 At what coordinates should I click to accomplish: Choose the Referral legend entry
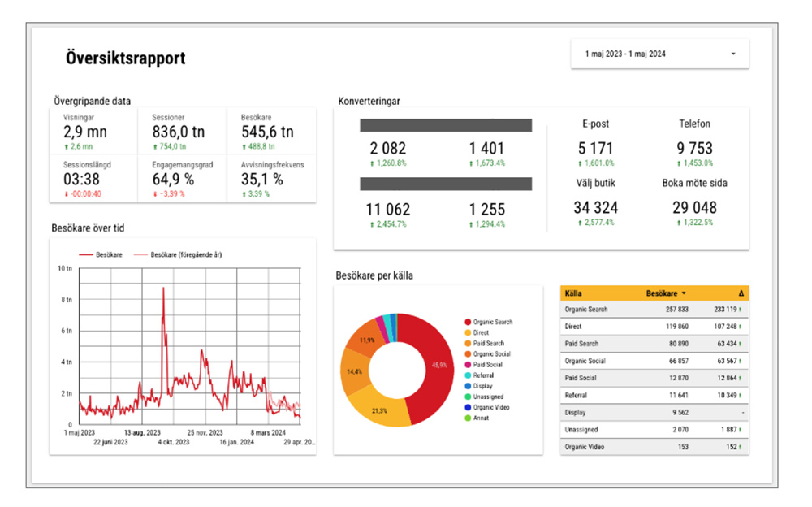pos(485,375)
